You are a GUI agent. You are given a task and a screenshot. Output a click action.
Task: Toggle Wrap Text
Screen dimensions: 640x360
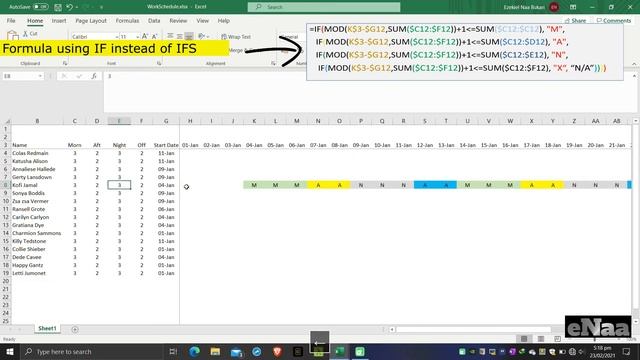(x=236, y=37)
